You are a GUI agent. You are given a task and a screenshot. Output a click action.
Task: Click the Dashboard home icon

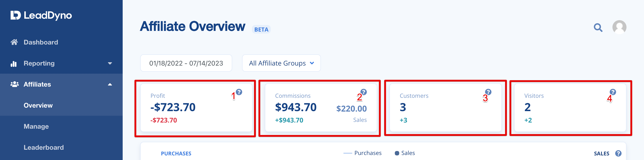coord(14,42)
